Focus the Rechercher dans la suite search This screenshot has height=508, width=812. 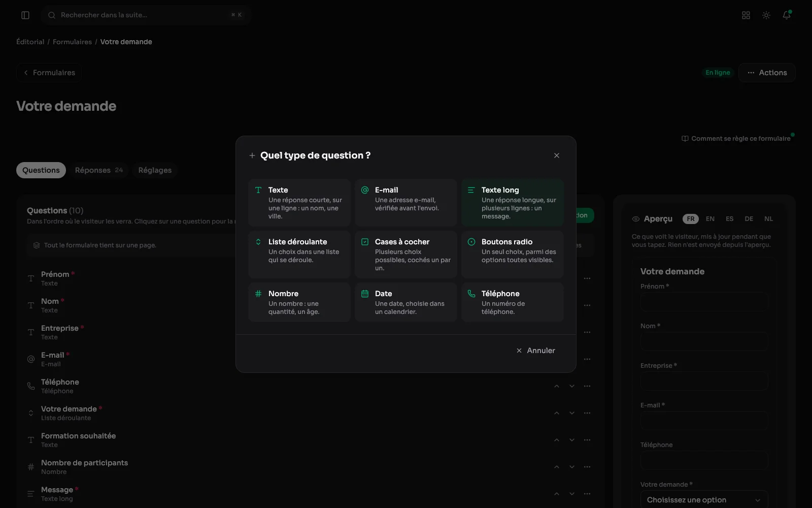146,15
